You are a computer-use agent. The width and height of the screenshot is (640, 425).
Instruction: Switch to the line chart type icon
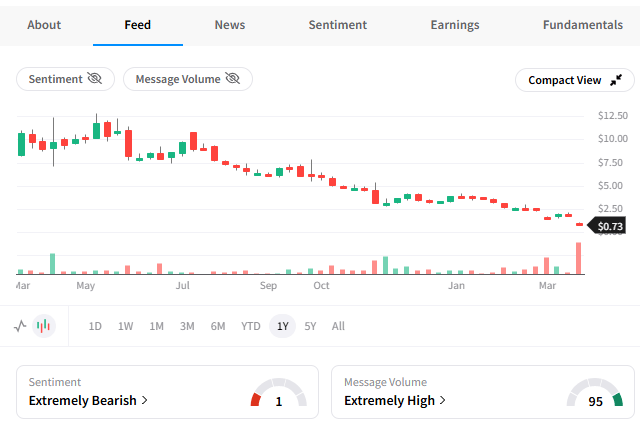click(20, 326)
